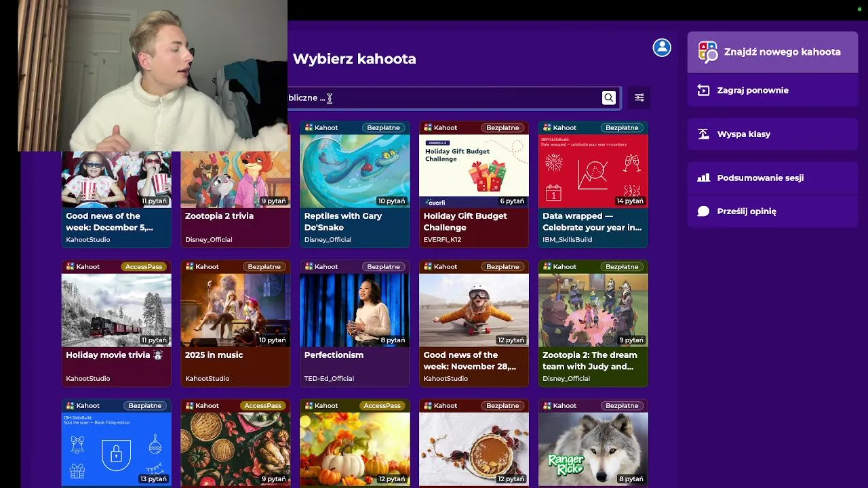
Task: Open the Ranger Rick wolf kahoot thumbnail
Action: 593,449
